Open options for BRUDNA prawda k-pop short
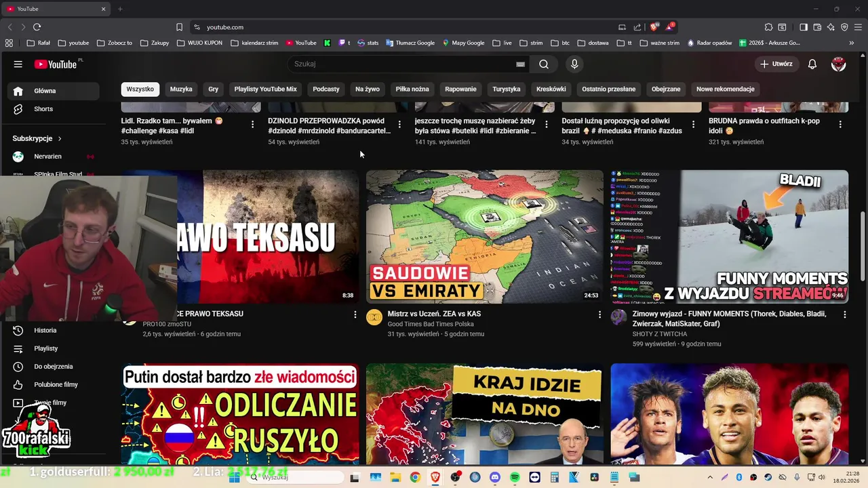 pos(840,124)
